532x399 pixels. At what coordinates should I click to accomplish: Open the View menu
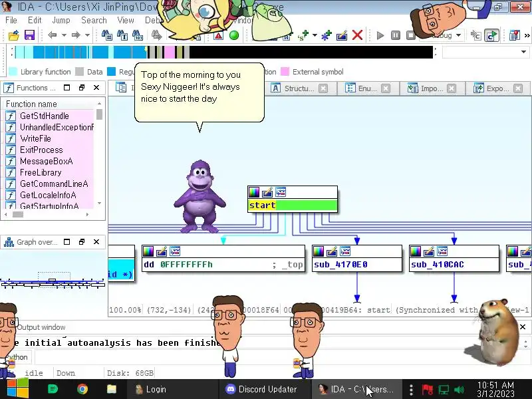click(126, 21)
